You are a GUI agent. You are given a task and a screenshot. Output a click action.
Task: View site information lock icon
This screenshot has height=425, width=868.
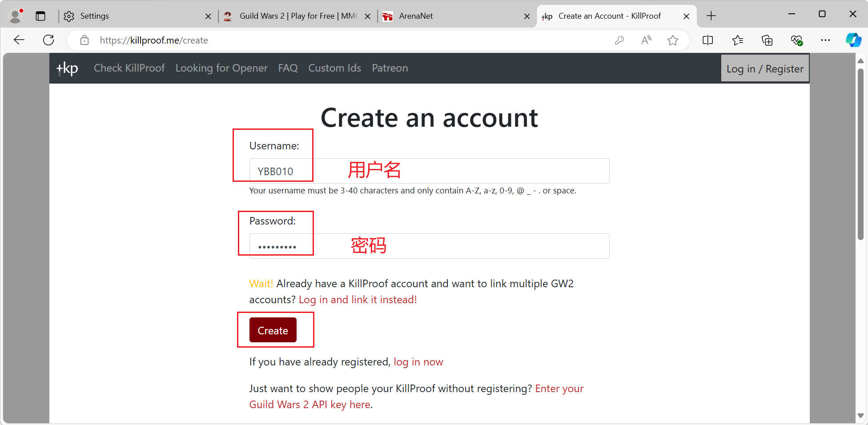84,40
